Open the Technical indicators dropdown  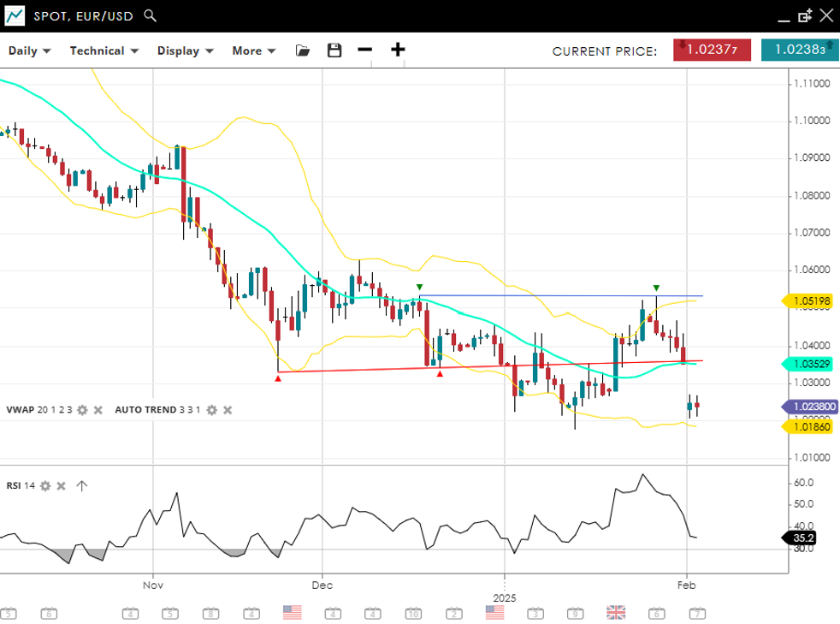(104, 51)
